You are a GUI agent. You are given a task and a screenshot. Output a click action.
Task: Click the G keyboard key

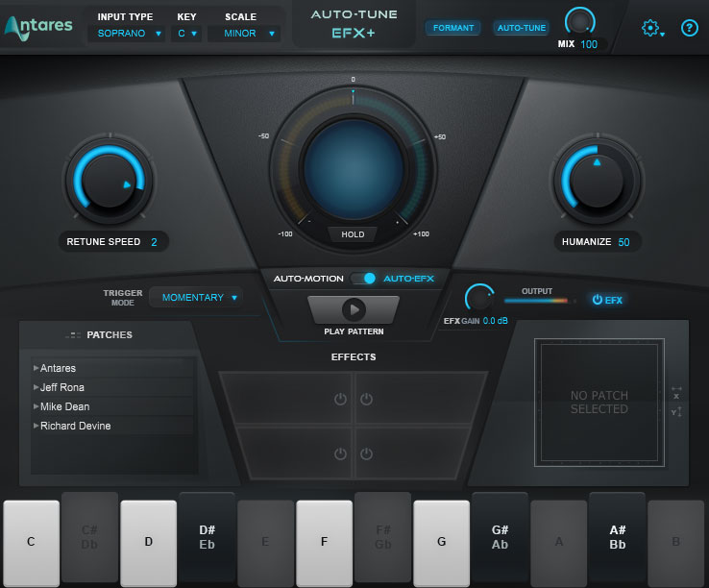click(x=441, y=542)
